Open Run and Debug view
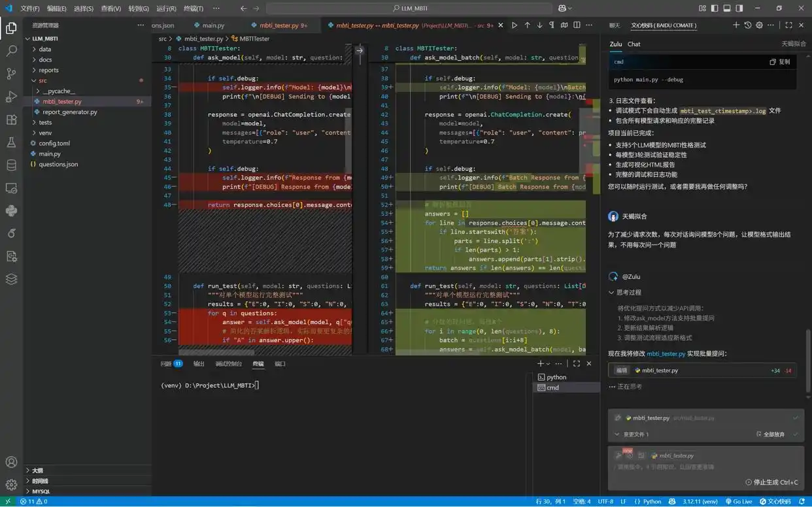 (11, 97)
